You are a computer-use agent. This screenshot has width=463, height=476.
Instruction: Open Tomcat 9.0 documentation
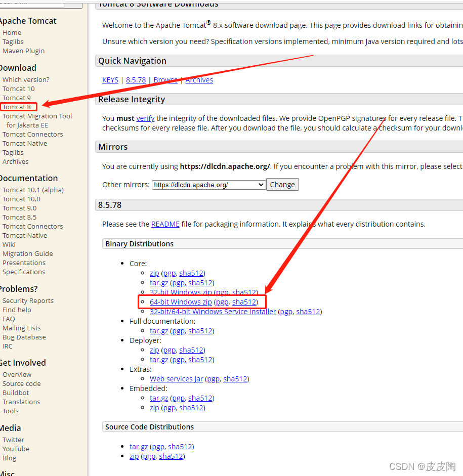[x=19, y=208]
